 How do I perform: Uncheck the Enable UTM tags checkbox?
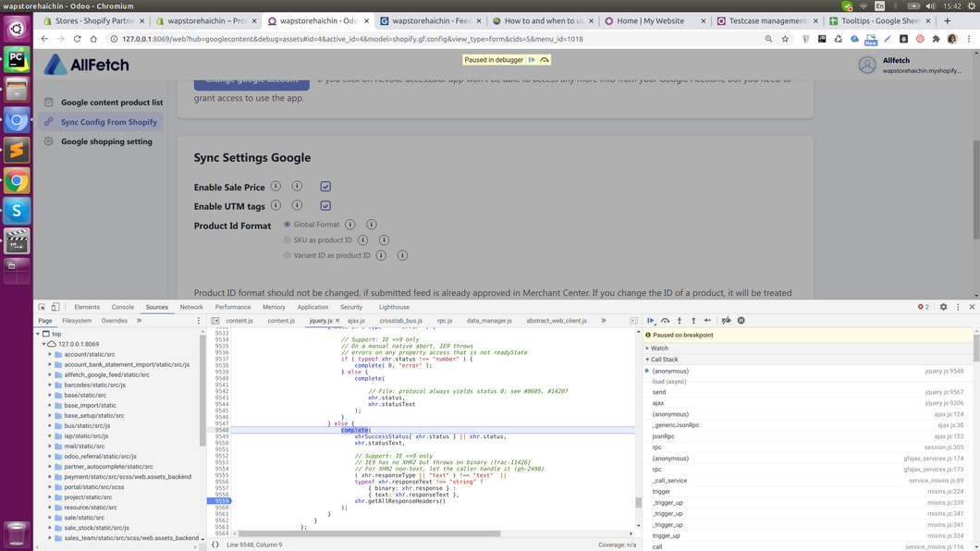[325, 205]
